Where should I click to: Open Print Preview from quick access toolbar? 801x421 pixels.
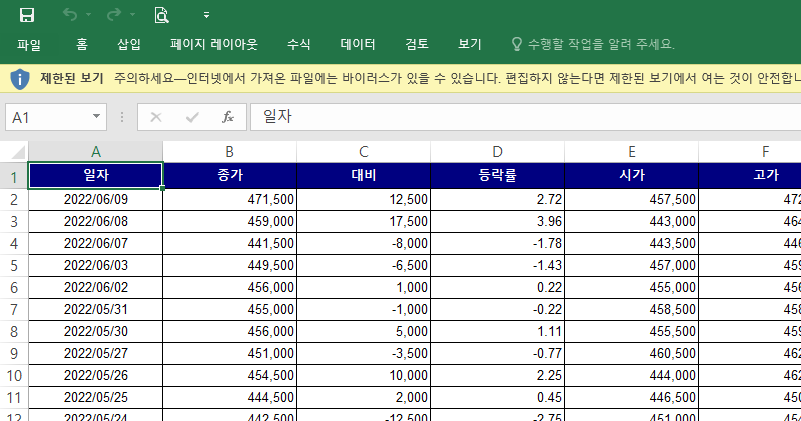(x=161, y=15)
